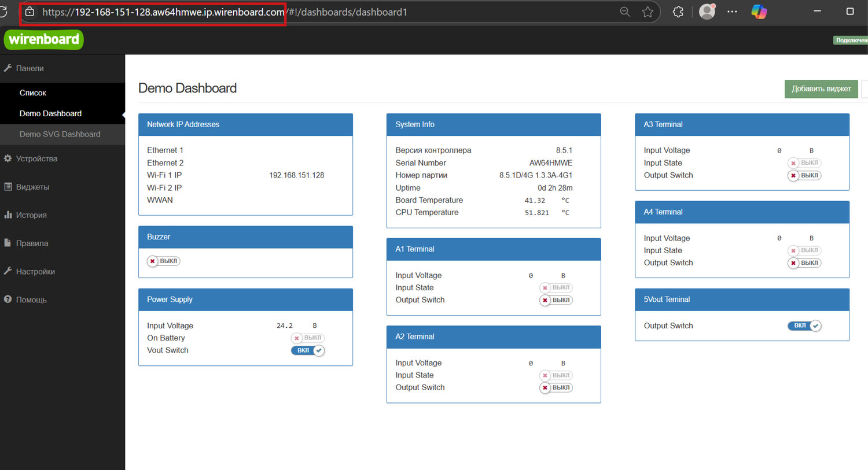Turn off Power Supply Vout Switch

coord(308,350)
